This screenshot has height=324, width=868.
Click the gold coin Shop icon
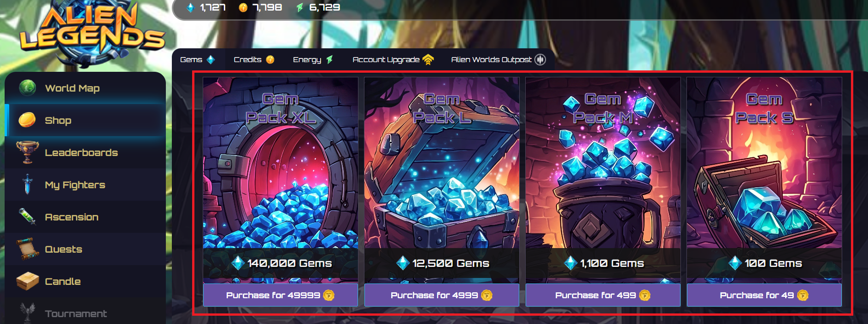click(x=27, y=120)
